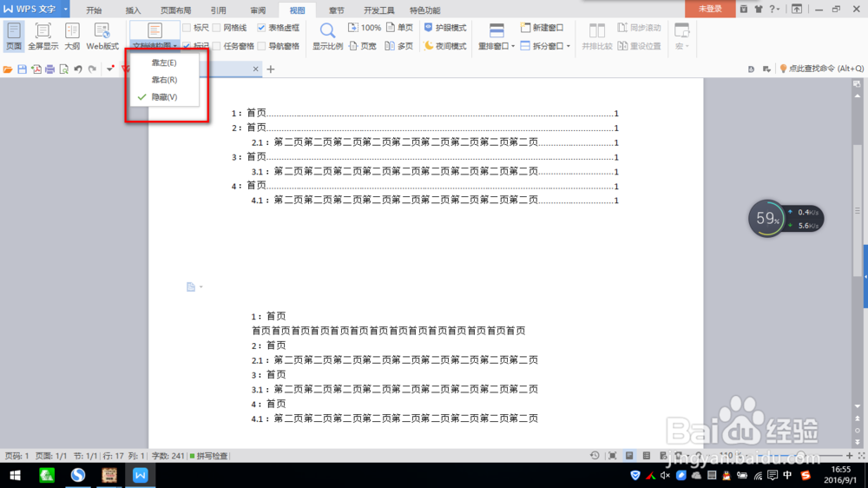The width and height of the screenshot is (868, 488).
Task: Choose 页宽 page width view
Action: [363, 46]
